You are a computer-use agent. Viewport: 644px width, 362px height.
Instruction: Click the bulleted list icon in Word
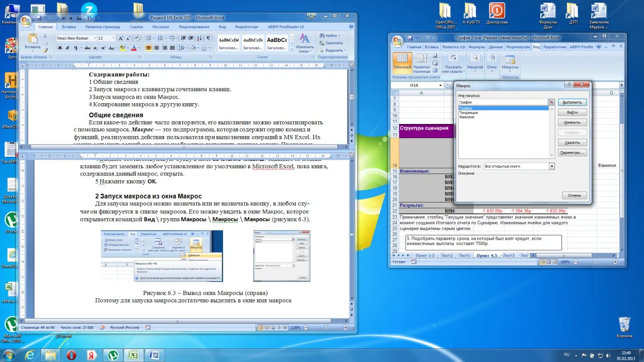coord(149,38)
